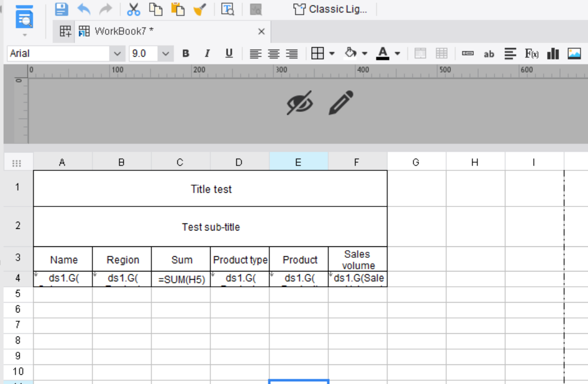Viewport: 588px width, 384px height.
Task: Center align cell text
Action: tap(274, 54)
